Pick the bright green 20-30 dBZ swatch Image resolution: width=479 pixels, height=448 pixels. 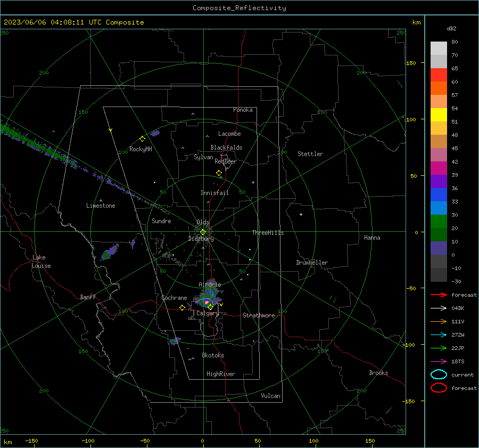click(x=439, y=222)
